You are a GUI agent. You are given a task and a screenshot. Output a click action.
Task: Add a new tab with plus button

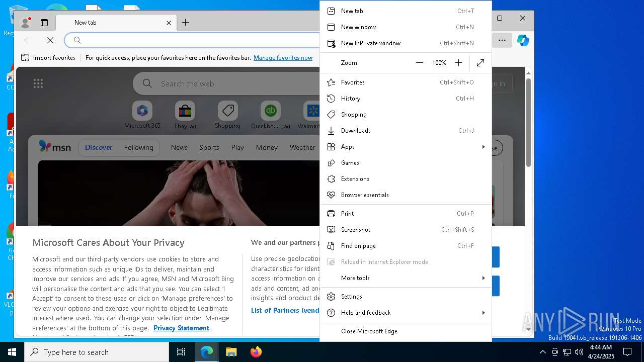(x=185, y=23)
